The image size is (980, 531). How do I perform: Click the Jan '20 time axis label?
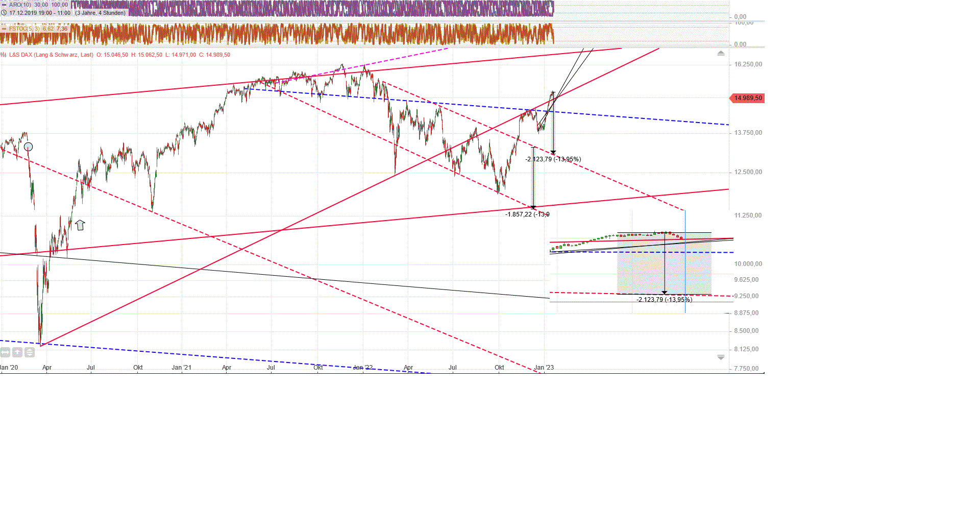click(9, 368)
